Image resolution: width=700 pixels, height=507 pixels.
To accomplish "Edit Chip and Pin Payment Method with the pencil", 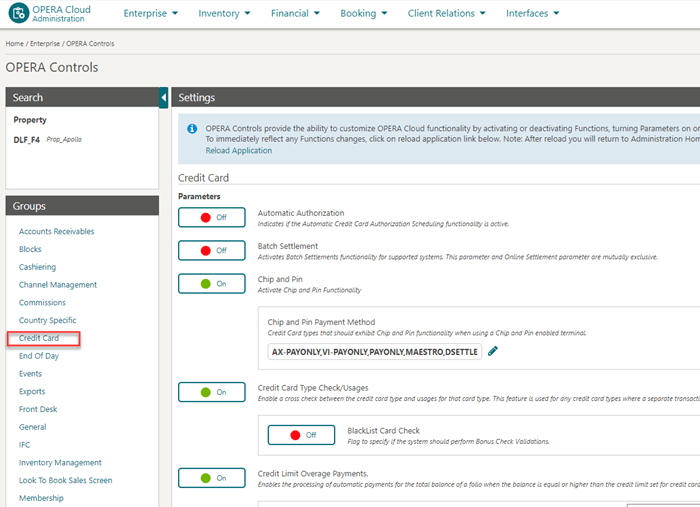I will pyautogui.click(x=492, y=351).
